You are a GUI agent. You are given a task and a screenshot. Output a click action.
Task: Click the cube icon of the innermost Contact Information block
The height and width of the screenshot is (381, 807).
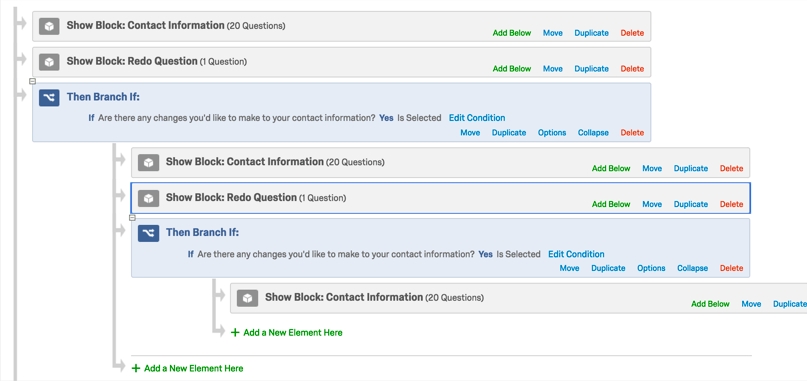[248, 298]
